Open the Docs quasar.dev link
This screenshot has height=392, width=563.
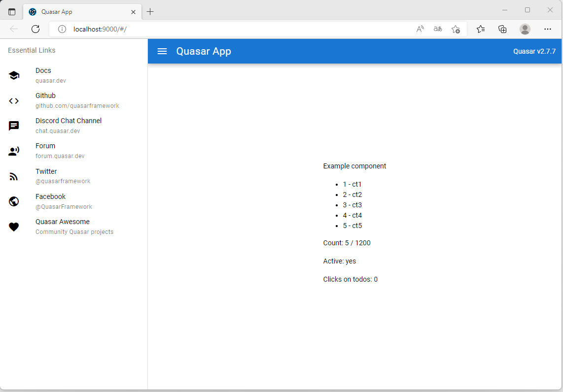click(x=73, y=75)
